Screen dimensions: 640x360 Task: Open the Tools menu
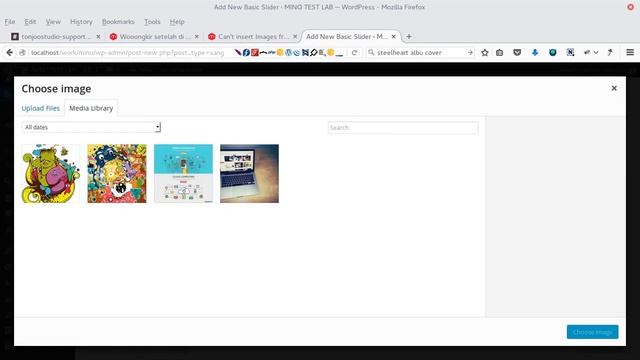152,22
